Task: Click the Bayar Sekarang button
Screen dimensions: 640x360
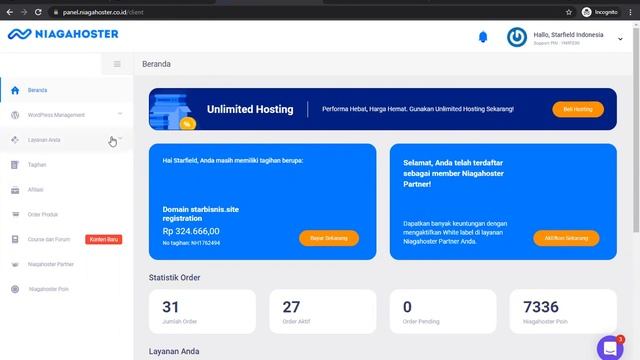Action: point(329,238)
